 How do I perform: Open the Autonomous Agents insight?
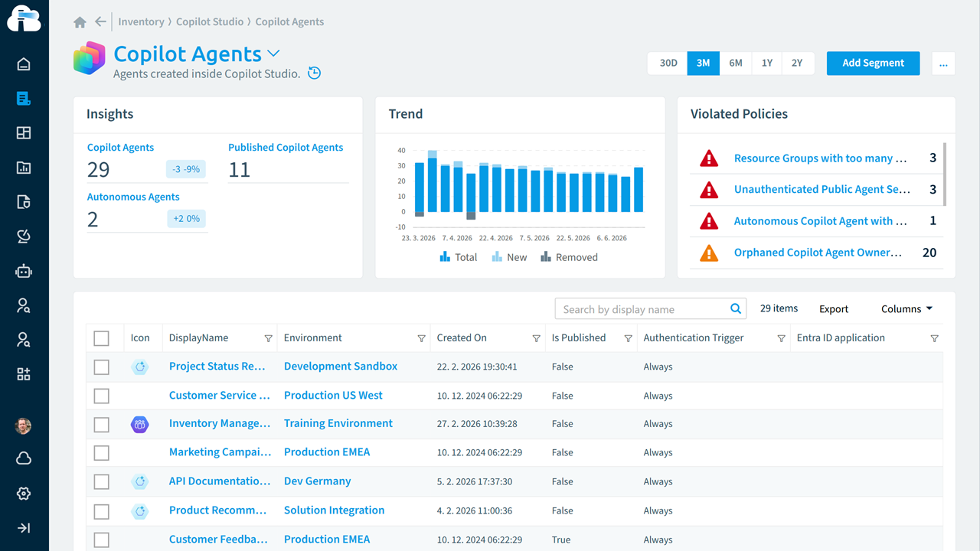[133, 197]
